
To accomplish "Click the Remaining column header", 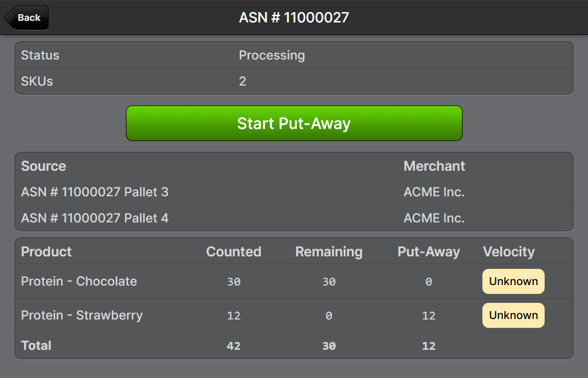I will 329,252.
